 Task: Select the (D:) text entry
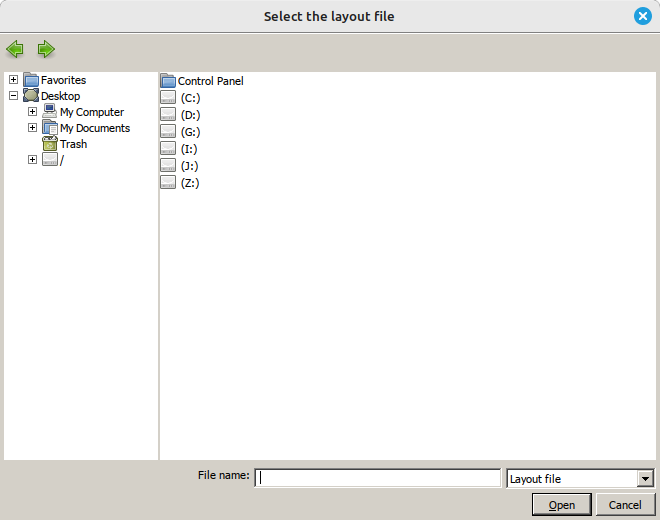tap(190, 115)
